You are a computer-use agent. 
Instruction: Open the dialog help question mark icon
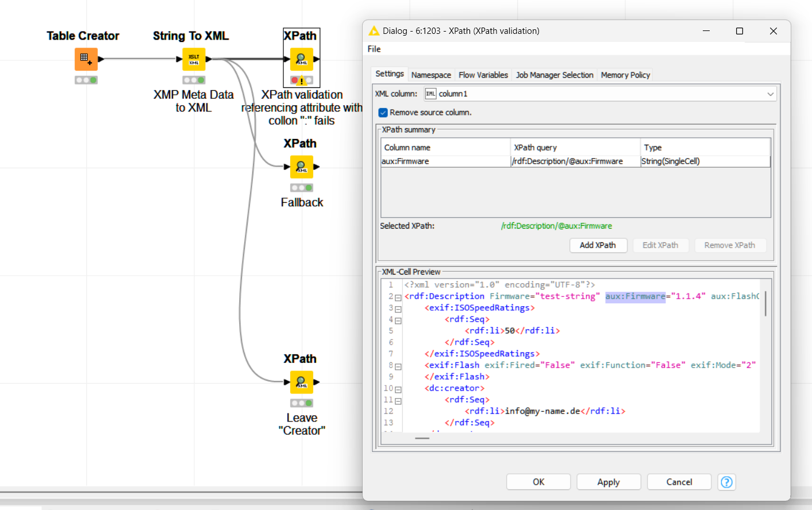(726, 482)
